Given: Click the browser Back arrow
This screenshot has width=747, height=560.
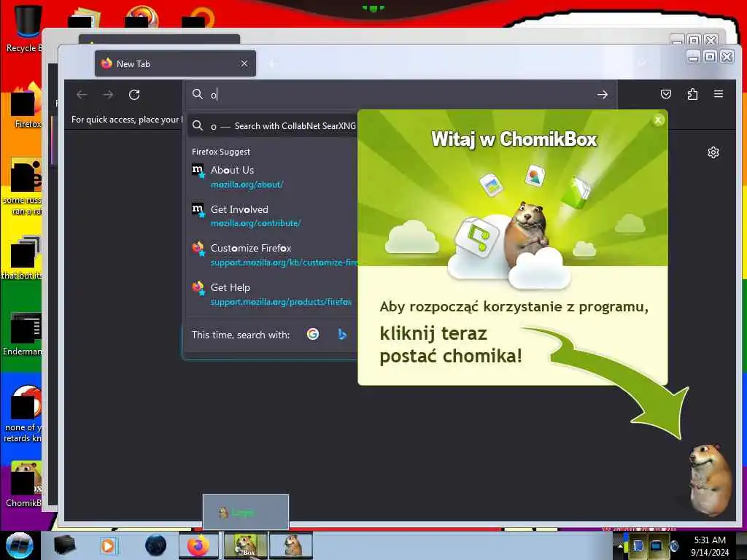Looking at the screenshot, I should 82,95.
